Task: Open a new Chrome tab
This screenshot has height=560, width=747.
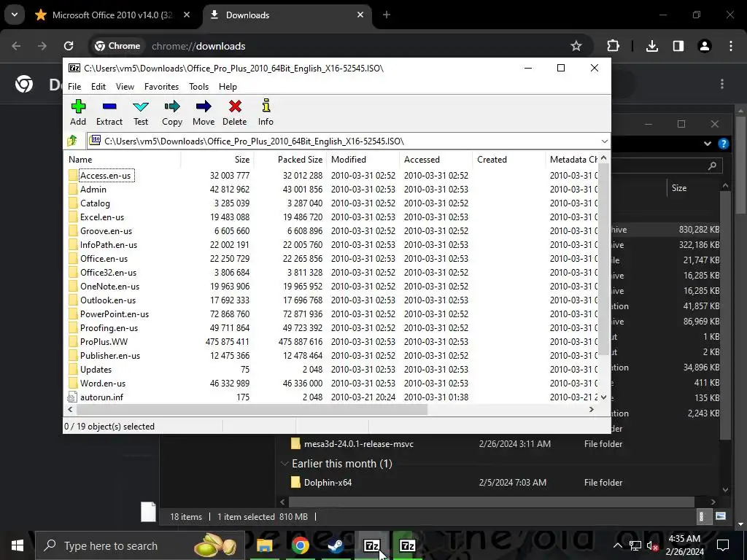Action: coord(387,15)
